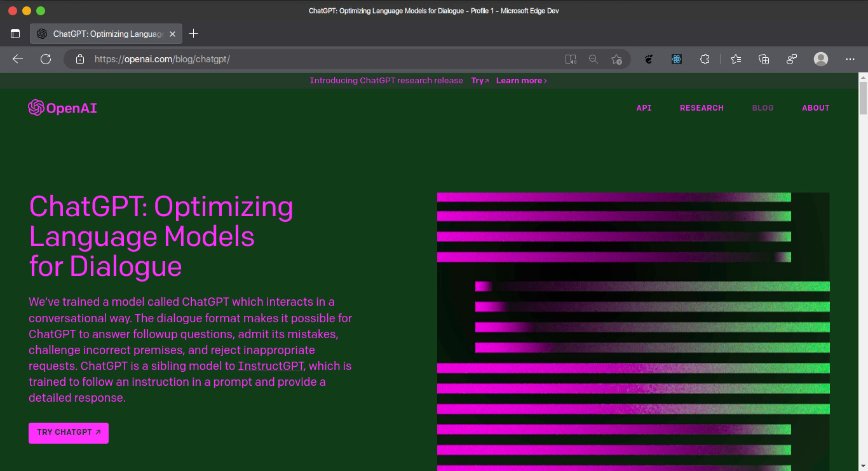Follow the InstructGPT hyperlink

[x=271, y=366]
